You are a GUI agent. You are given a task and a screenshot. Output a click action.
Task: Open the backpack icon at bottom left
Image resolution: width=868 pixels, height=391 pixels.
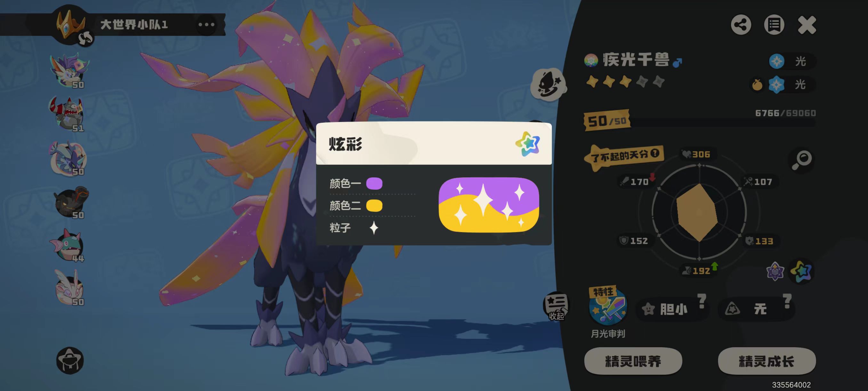tap(70, 360)
